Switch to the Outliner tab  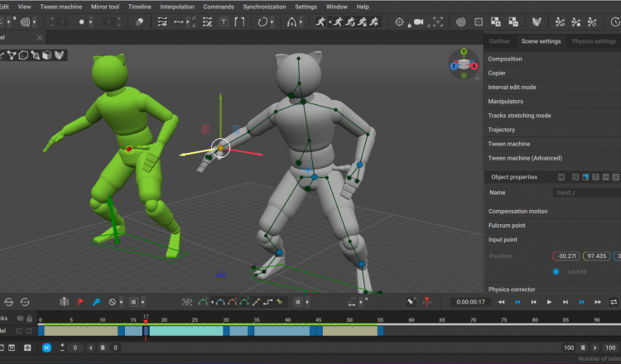(499, 41)
